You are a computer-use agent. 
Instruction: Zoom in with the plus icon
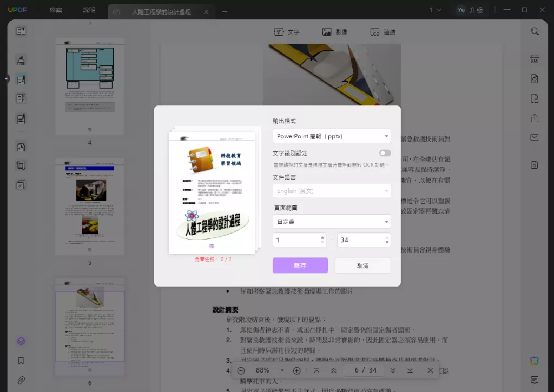click(x=297, y=370)
